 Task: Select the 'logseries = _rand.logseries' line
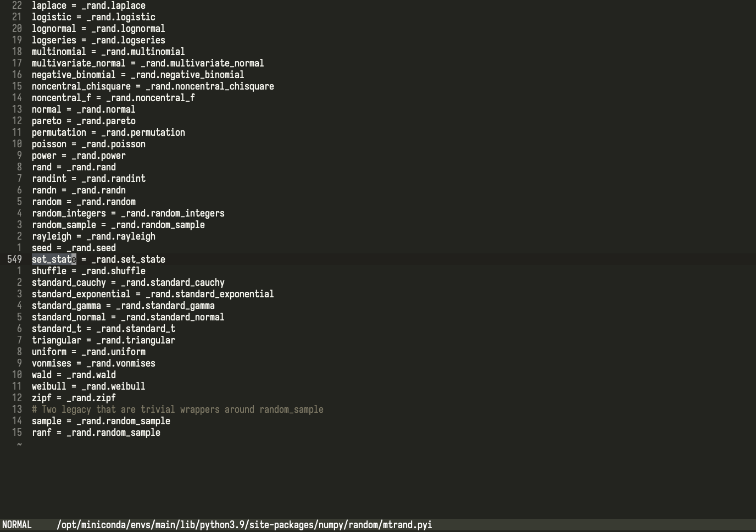(98, 40)
